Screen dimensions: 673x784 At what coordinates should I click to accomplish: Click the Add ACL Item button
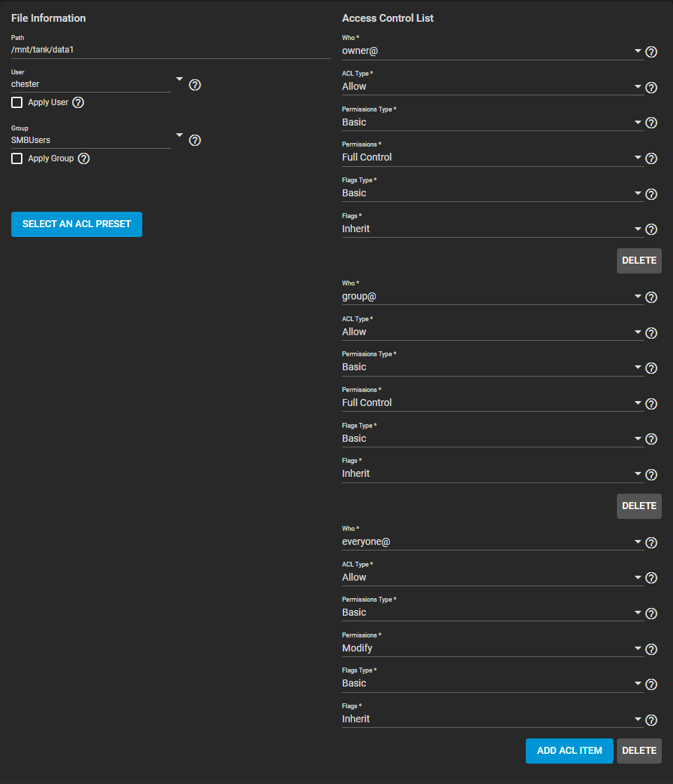pos(569,751)
